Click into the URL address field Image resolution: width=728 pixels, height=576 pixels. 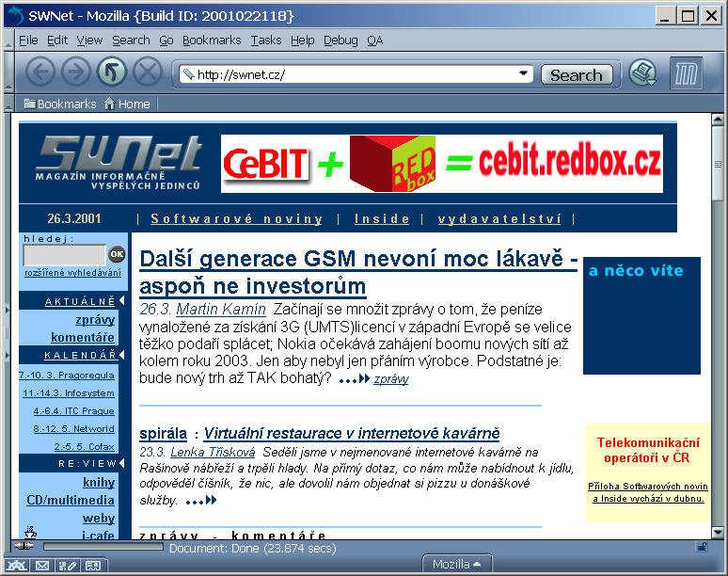pyautogui.click(x=356, y=74)
